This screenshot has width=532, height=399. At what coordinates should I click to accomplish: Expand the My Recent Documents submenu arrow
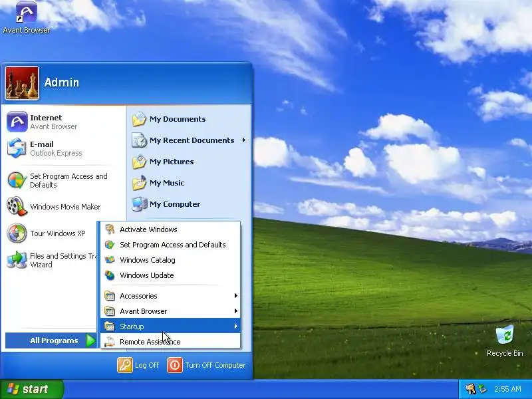(x=244, y=140)
